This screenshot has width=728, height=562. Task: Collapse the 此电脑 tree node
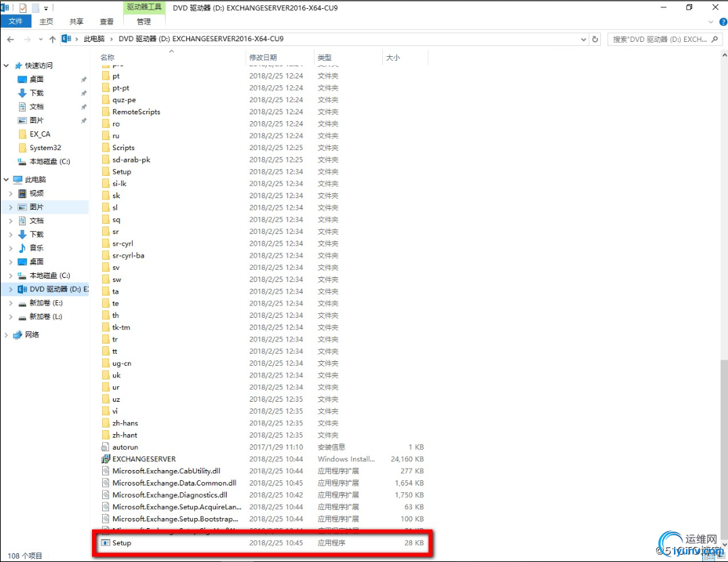pyautogui.click(x=7, y=179)
